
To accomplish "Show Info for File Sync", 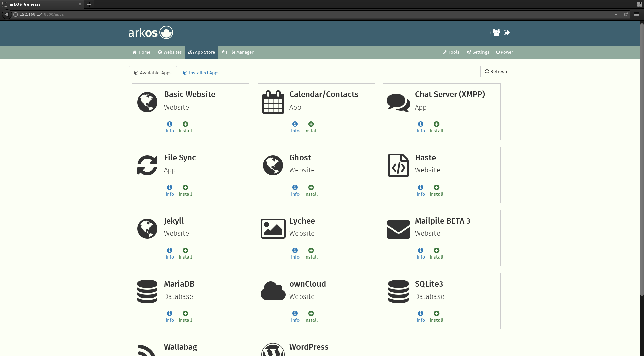I will click(170, 191).
